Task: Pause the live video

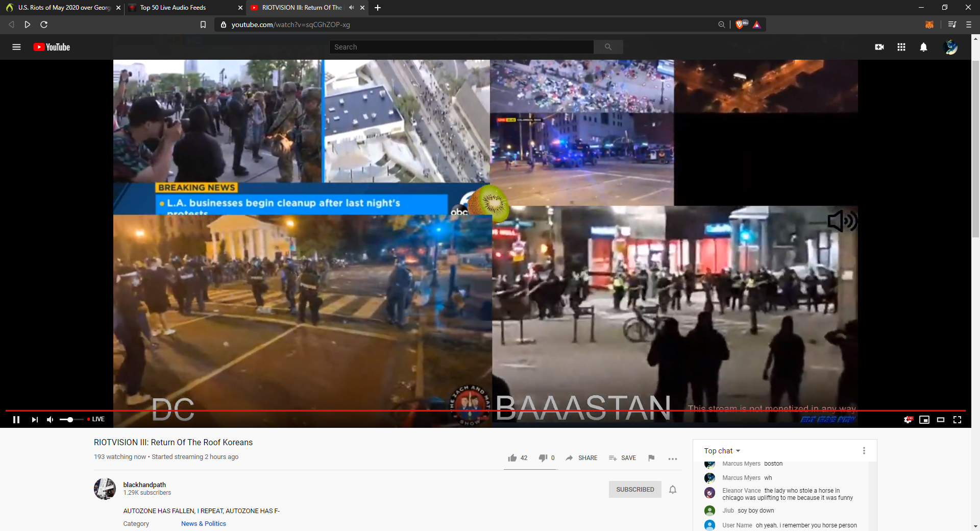Action: pyautogui.click(x=16, y=419)
